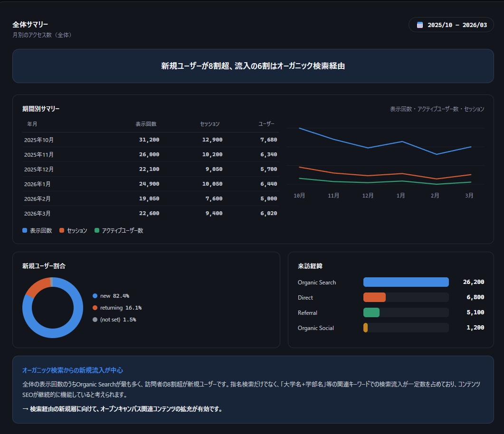Screen dimensions: 504x434
Task: Click the 10,200 sessions value
Action: click(x=212, y=154)
